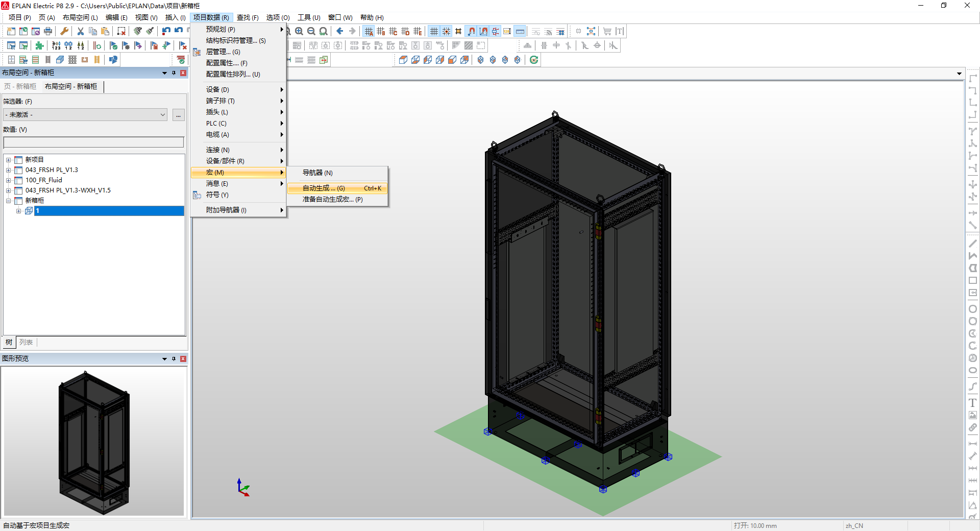
Task: Click the ... button beside the filter dropdown
Action: point(178,115)
